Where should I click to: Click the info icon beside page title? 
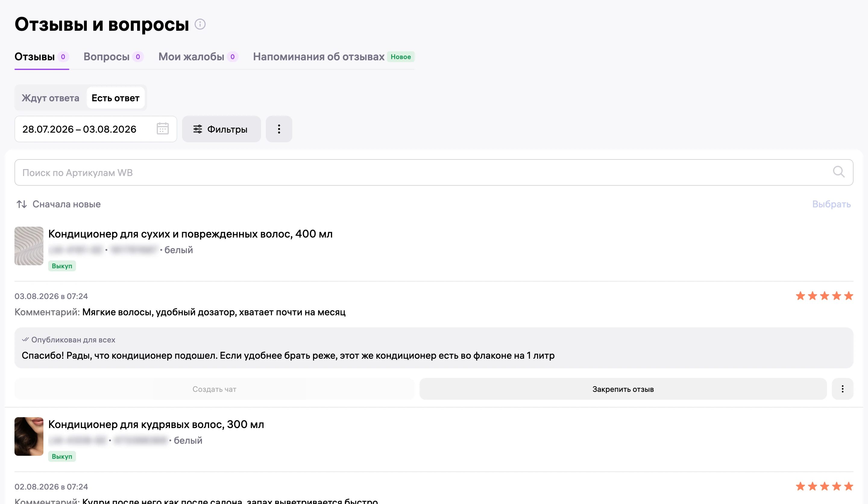coord(200,24)
